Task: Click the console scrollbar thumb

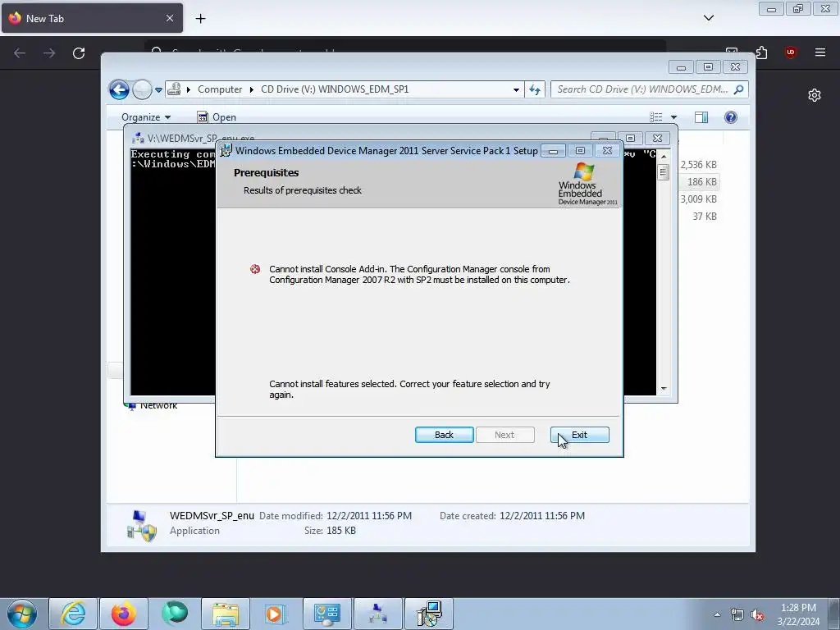Action: 664,172
